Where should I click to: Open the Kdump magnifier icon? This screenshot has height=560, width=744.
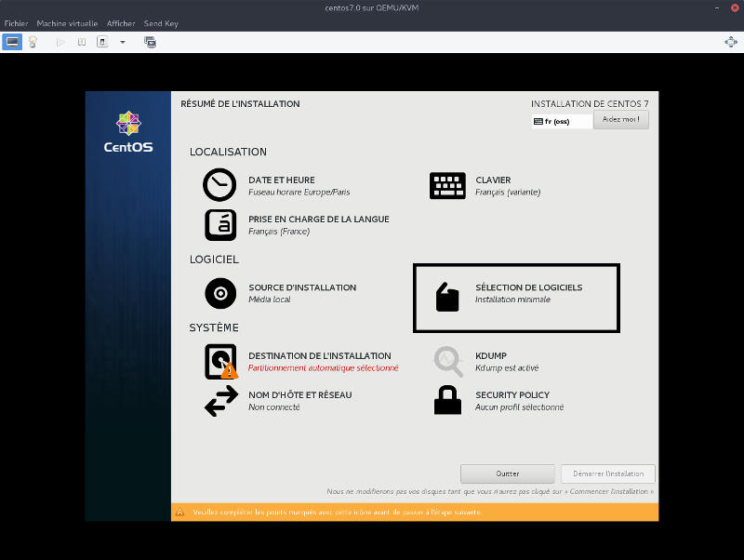[448, 362]
